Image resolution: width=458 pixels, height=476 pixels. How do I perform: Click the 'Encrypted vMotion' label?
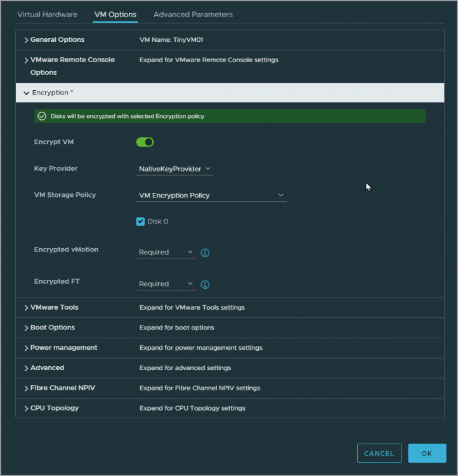click(66, 249)
